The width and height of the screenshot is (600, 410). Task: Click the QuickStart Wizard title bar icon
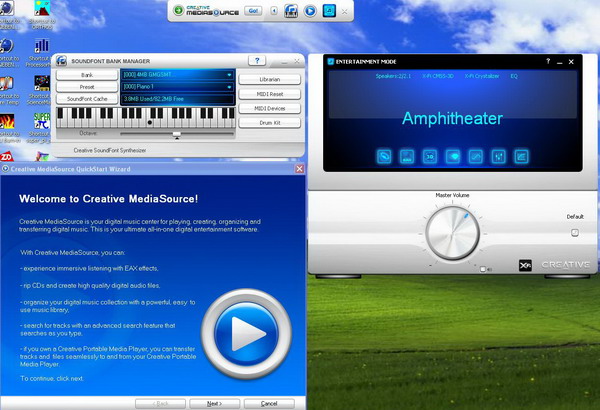click(x=5, y=168)
